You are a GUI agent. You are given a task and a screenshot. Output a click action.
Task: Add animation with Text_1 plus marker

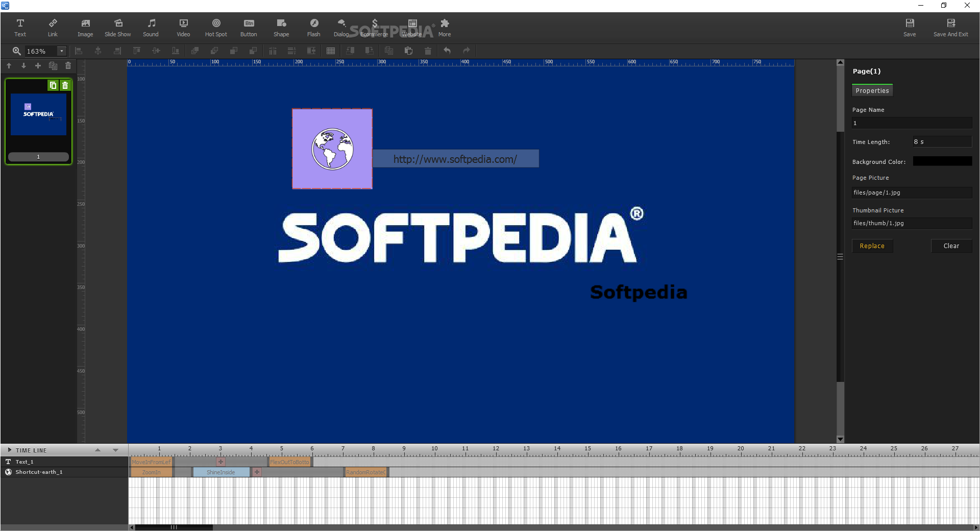click(x=220, y=462)
